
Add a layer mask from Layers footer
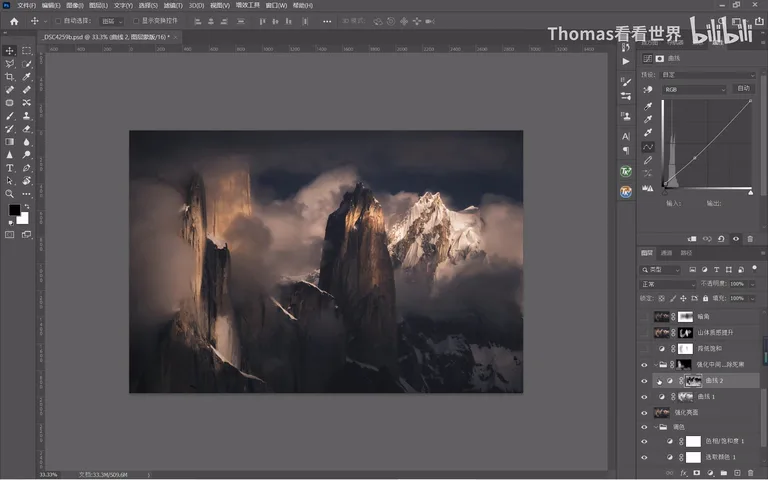696,473
